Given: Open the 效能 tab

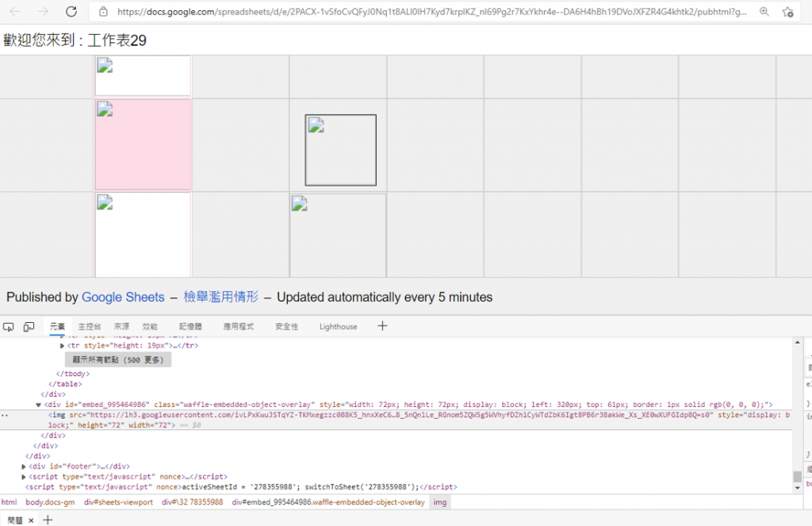Looking at the screenshot, I should [150, 327].
